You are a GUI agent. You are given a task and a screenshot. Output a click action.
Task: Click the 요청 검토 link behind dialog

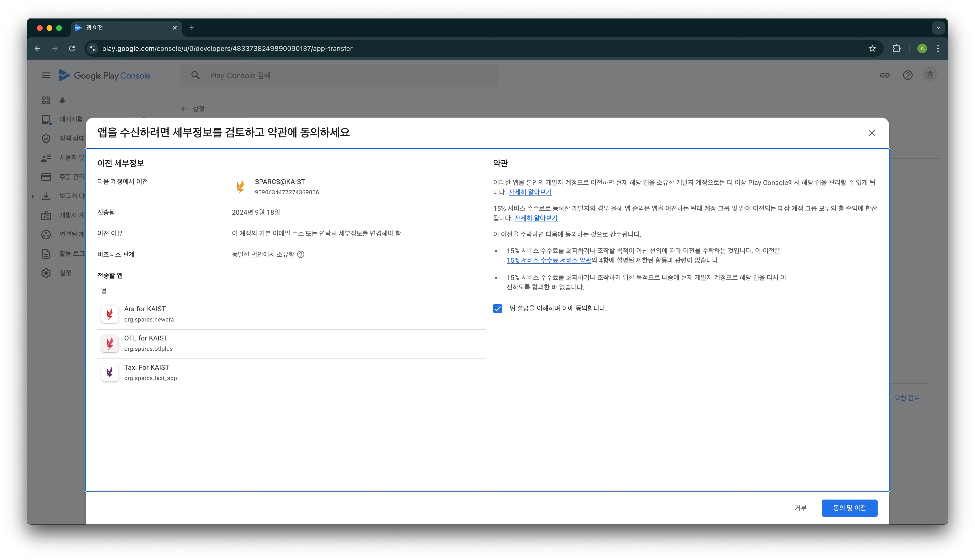click(x=907, y=398)
